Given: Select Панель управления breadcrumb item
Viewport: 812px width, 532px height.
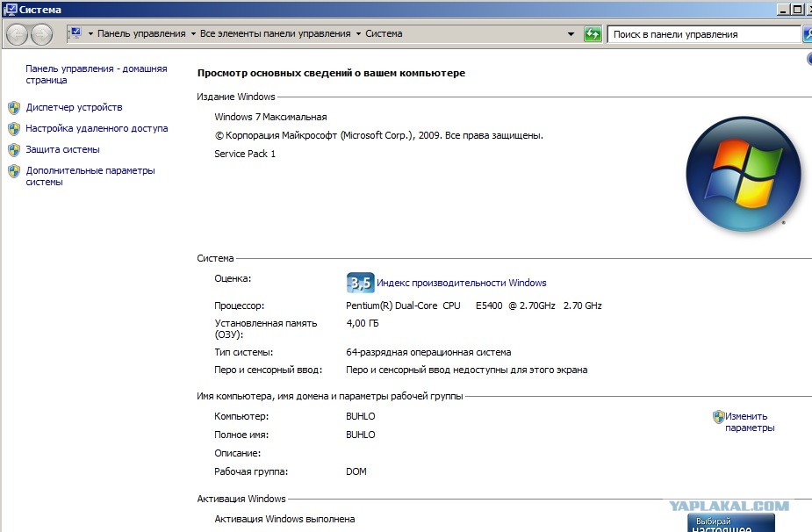Looking at the screenshot, I should coord(141,33).
